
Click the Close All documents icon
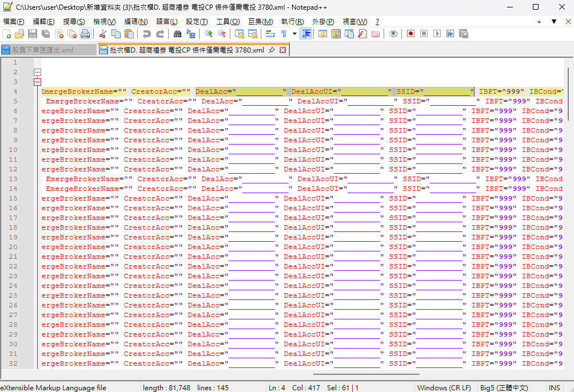point(72,34)
